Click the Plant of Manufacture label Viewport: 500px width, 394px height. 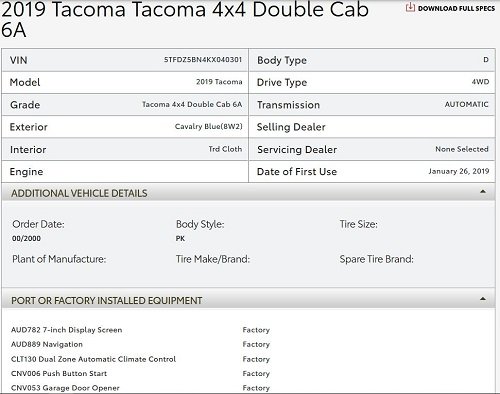(59, 259)
